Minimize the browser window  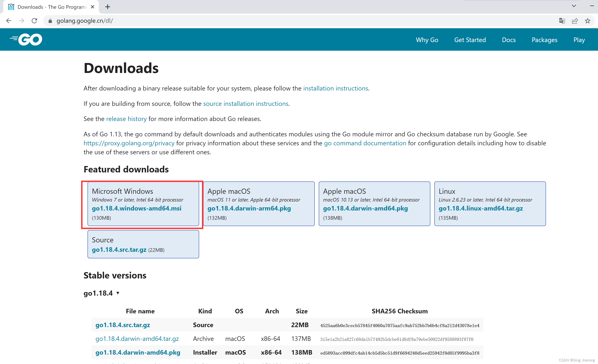point(592,6)
